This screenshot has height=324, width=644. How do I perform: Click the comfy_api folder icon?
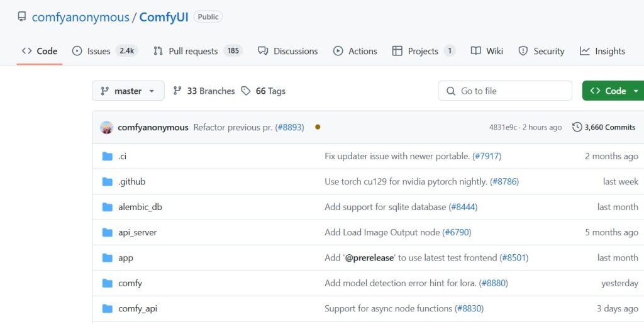(107, 308)
